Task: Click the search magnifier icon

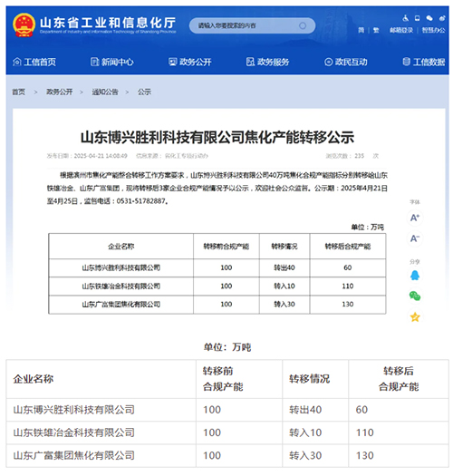Action: [303, 25]
